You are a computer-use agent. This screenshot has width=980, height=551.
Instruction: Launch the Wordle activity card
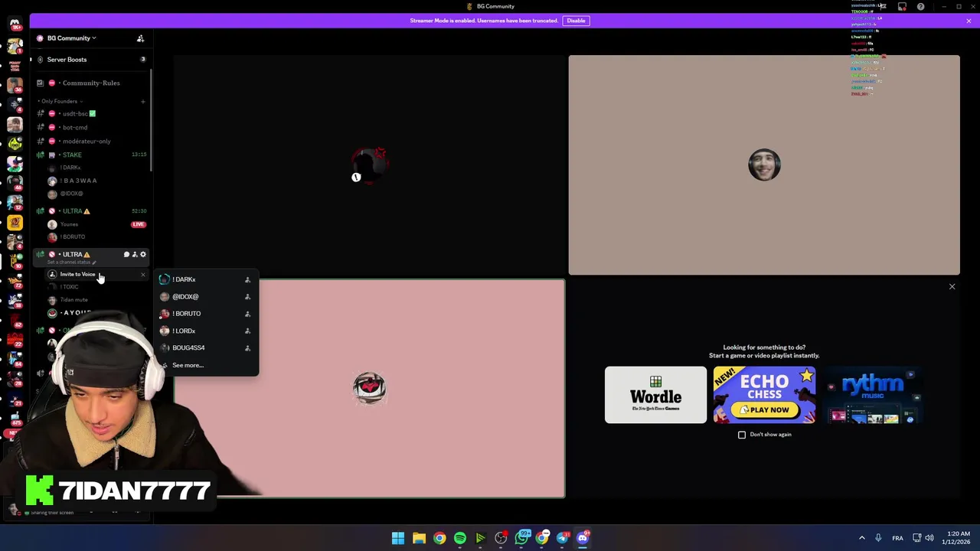(655, 395)
